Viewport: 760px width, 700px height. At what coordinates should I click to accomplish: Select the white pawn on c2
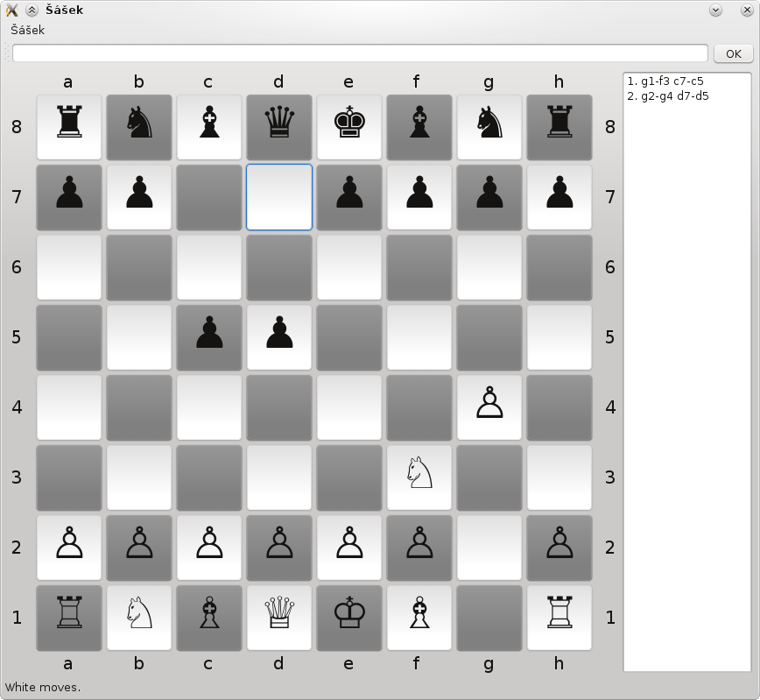209,548
